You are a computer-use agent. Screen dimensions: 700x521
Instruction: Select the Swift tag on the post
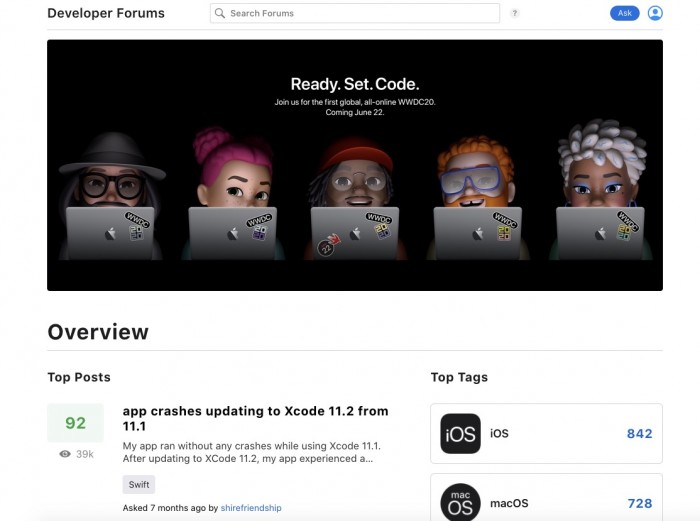tap(139, 485)
